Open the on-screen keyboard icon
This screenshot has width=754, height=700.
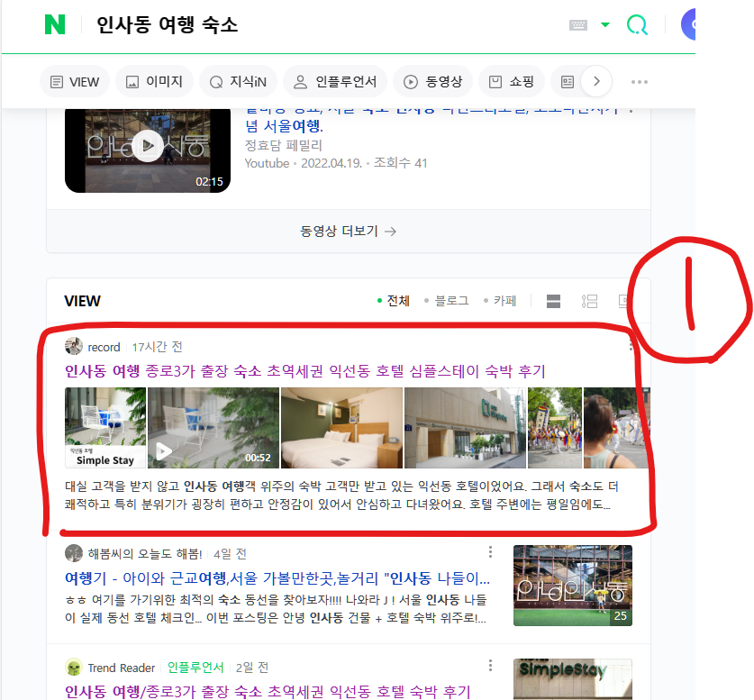coord(578,25)
